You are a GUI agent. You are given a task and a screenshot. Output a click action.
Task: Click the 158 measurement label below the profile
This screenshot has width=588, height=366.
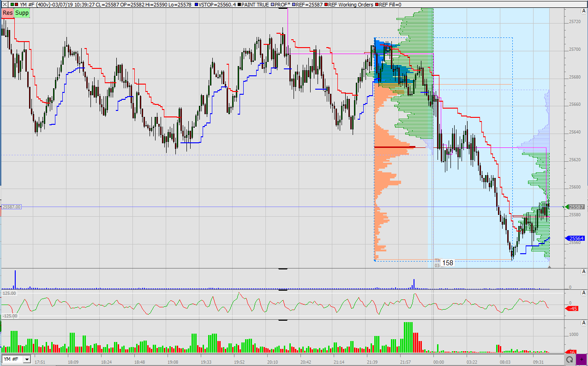(447, 262)
